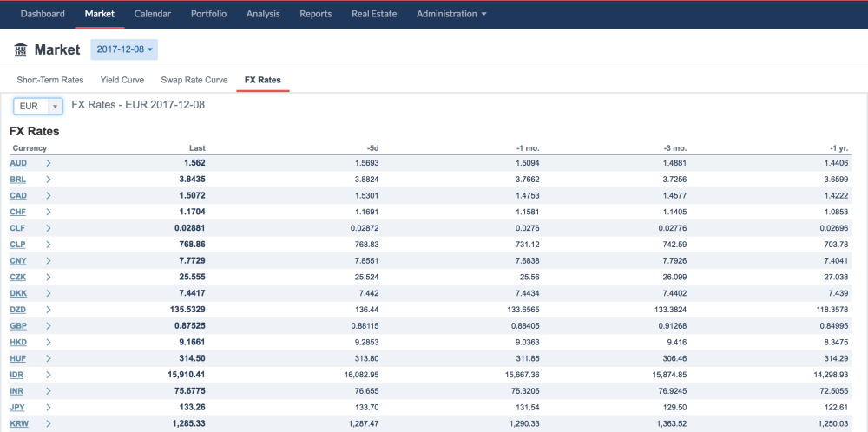Go to Dashboard in top navigation
868x432 pixels.
43,14
